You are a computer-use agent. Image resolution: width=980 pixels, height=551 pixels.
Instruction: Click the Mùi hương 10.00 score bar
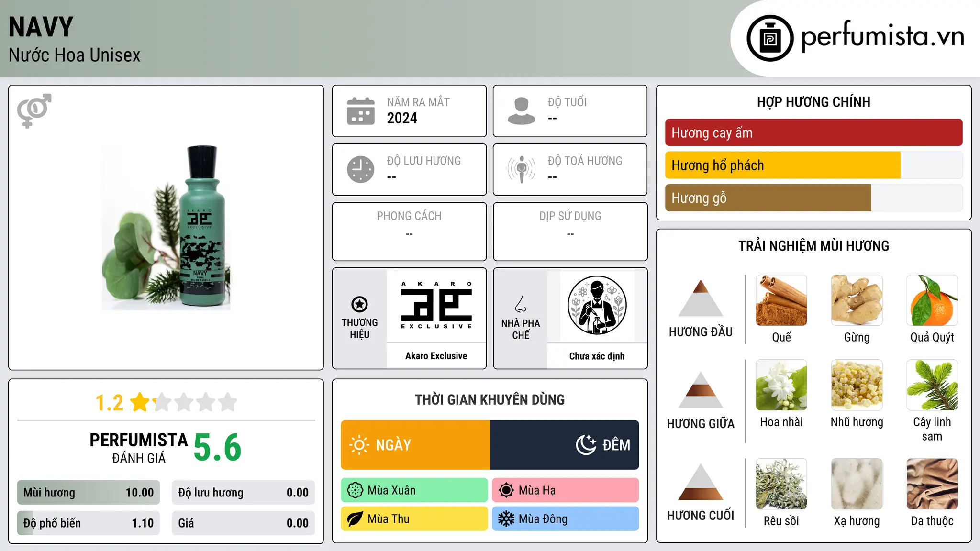click(89, 493)
